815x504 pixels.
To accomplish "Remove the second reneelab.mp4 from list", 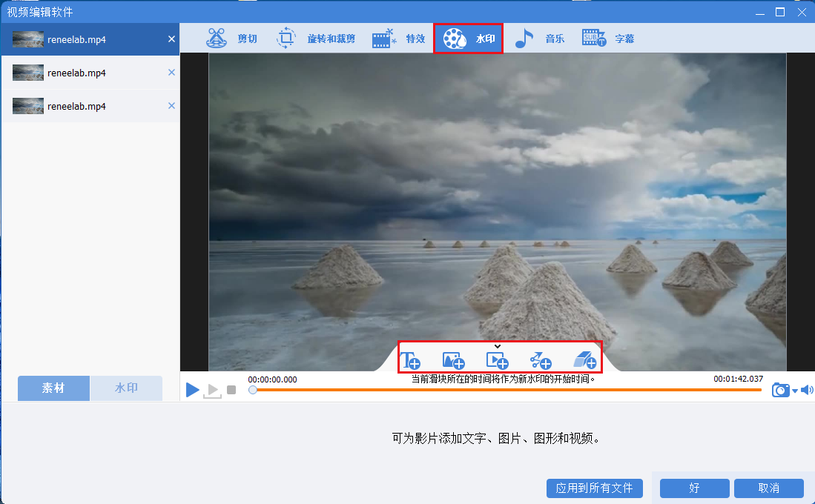I will pos(171,72).
